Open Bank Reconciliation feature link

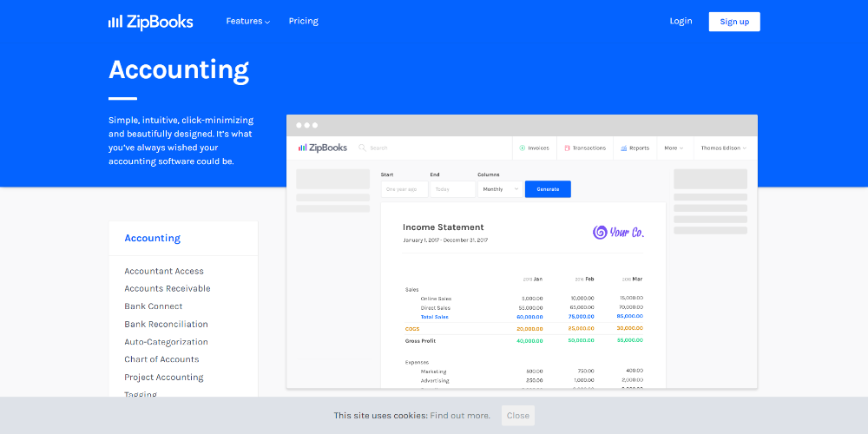point(166,324)
